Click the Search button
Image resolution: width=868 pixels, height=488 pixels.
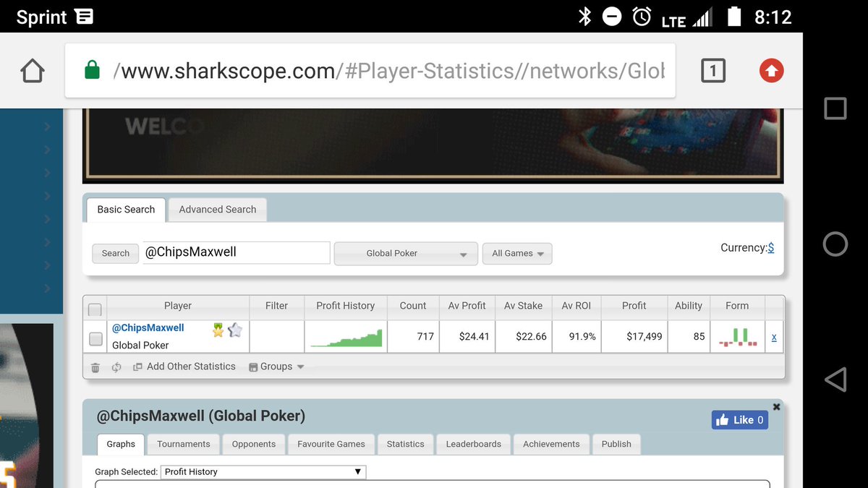pos(116,254)
